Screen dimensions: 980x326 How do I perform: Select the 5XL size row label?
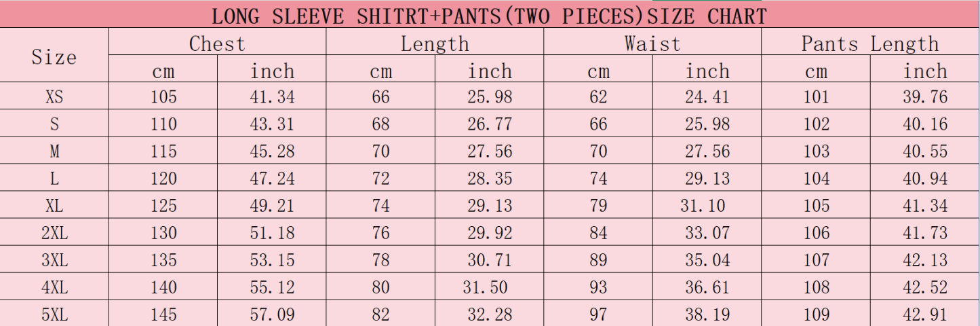tap(54, 314)
